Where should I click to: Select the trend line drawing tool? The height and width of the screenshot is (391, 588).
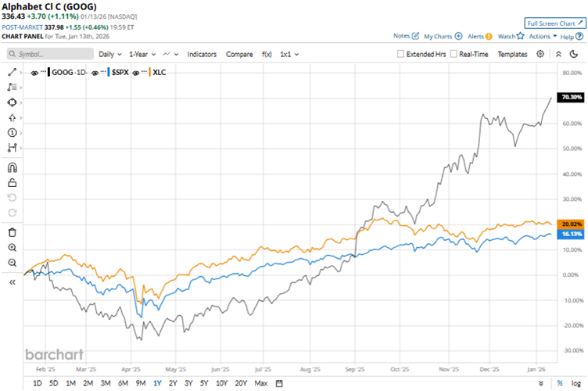[12, 73]
